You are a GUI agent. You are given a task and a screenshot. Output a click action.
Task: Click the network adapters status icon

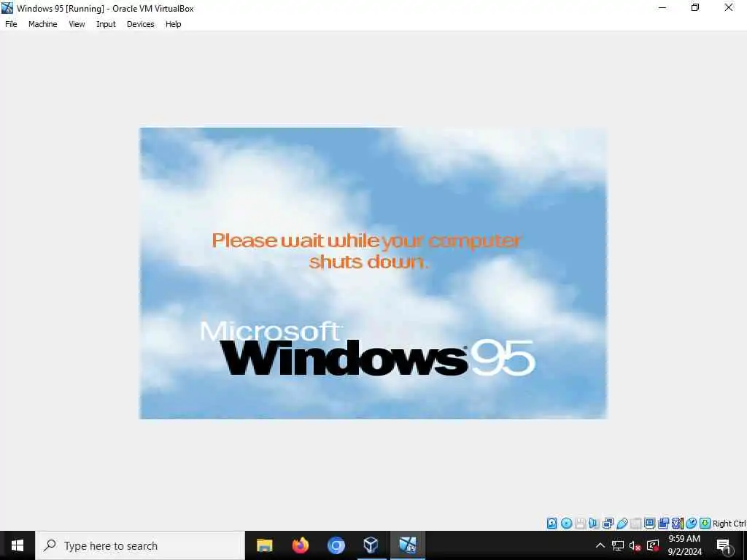click(608, 524)
